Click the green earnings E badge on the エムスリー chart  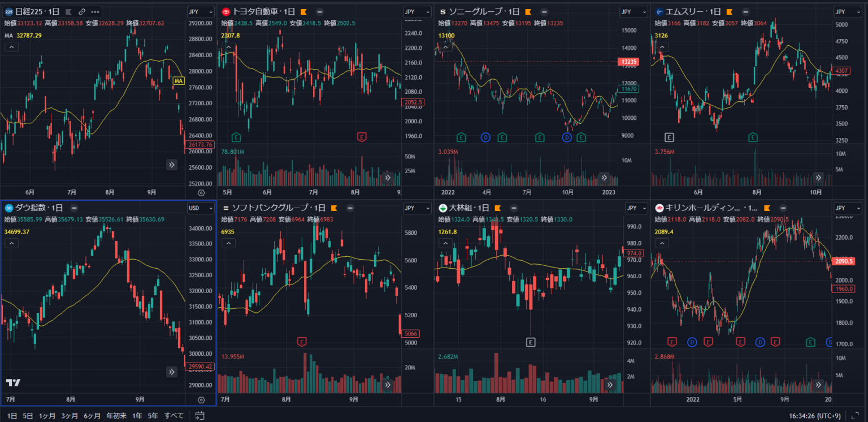[752, 137]
